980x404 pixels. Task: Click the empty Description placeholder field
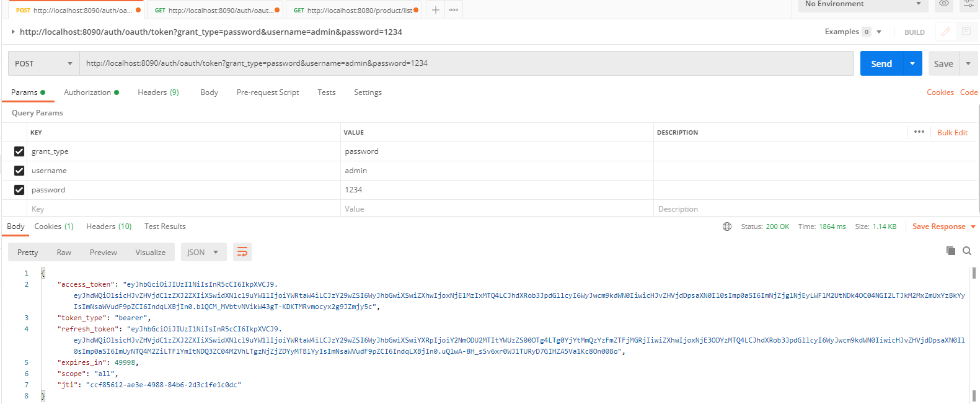tap(815, 209)
